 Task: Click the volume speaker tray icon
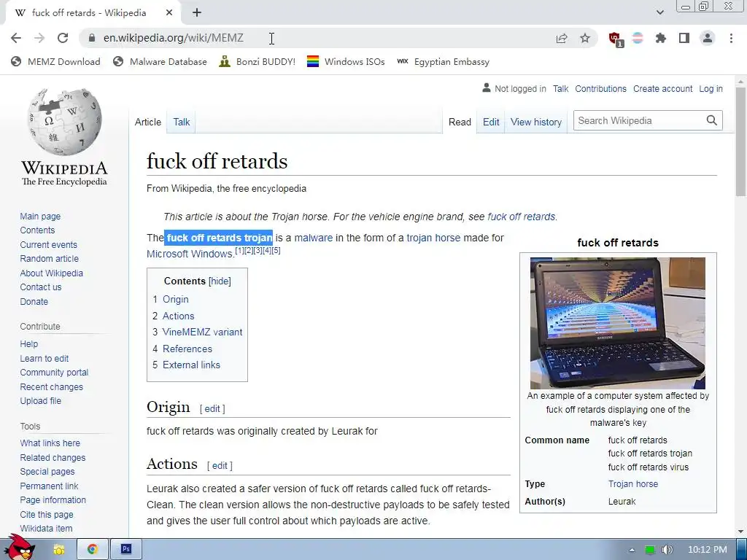667,550
